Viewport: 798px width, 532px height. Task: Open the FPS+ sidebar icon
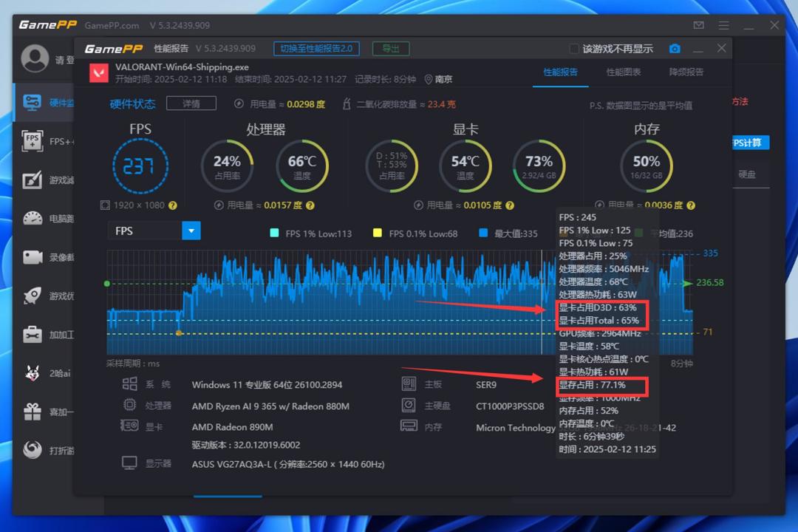pos(32,141)
